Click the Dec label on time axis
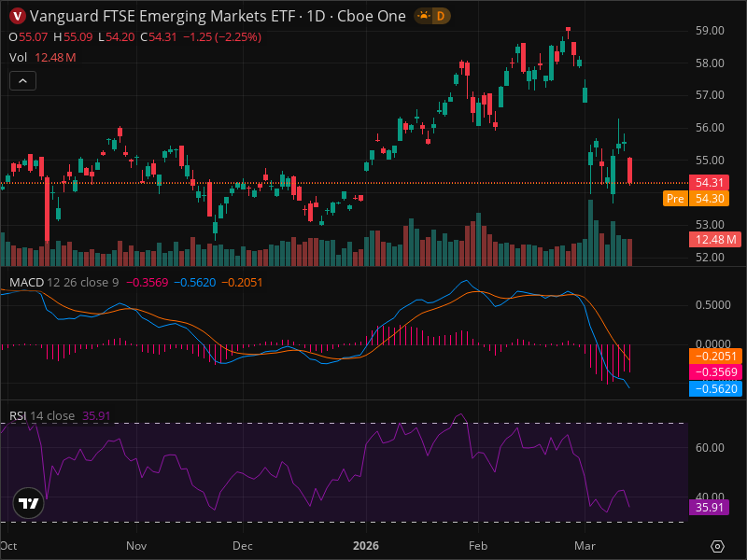Screen dimensions: 747x560 pyautogui.click(x=243, y=546)
